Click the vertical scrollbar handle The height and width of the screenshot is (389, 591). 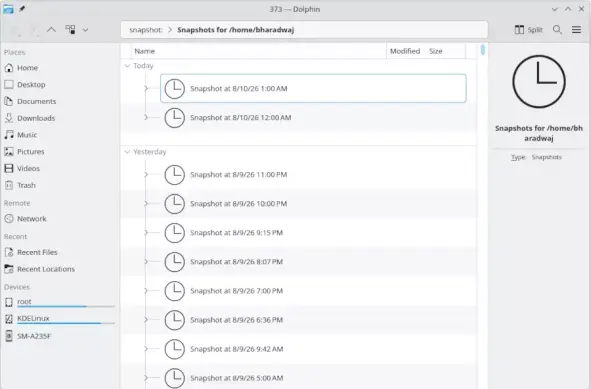(x=483, y=50)
